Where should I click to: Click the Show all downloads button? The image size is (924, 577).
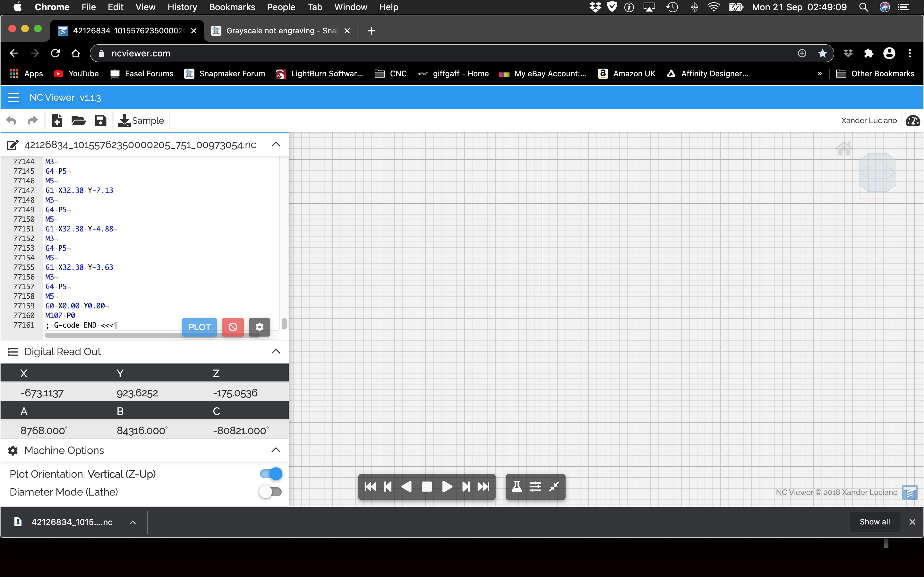874,522
